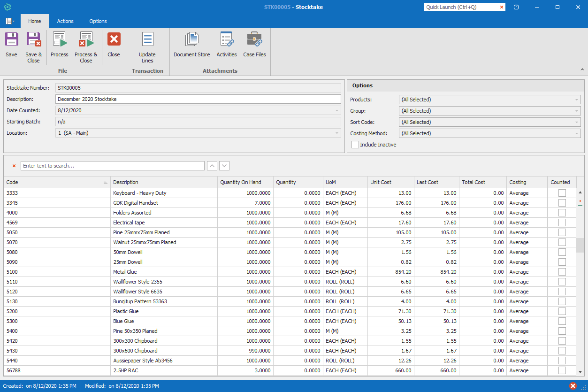588x392 pixels.
Task: Switch to the Actions tab
Action: coord(65,21)
